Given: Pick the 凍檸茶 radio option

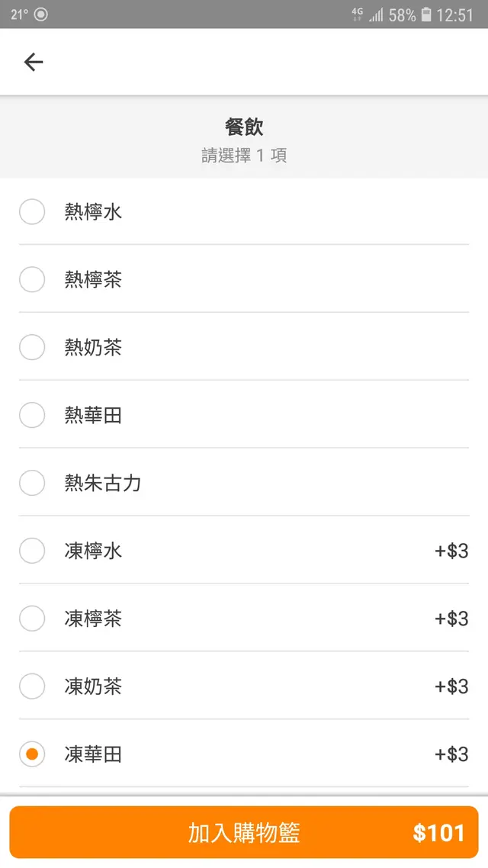Looking at the screenshot, I should (x=32, y=619).
